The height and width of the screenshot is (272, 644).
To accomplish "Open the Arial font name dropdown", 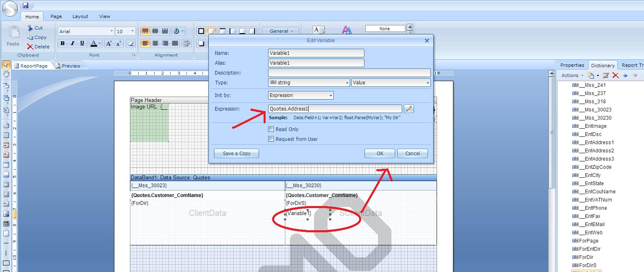I will [x=112, y=31].
